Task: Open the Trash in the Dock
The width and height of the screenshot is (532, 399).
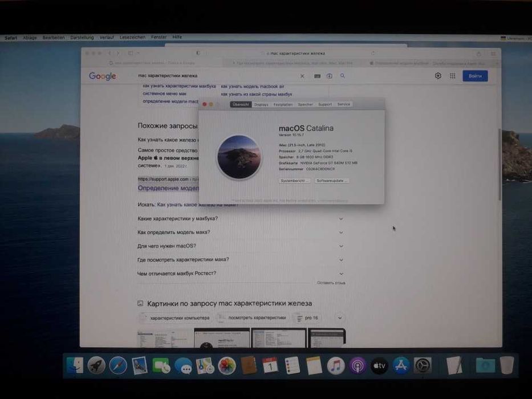Action: 507,365
